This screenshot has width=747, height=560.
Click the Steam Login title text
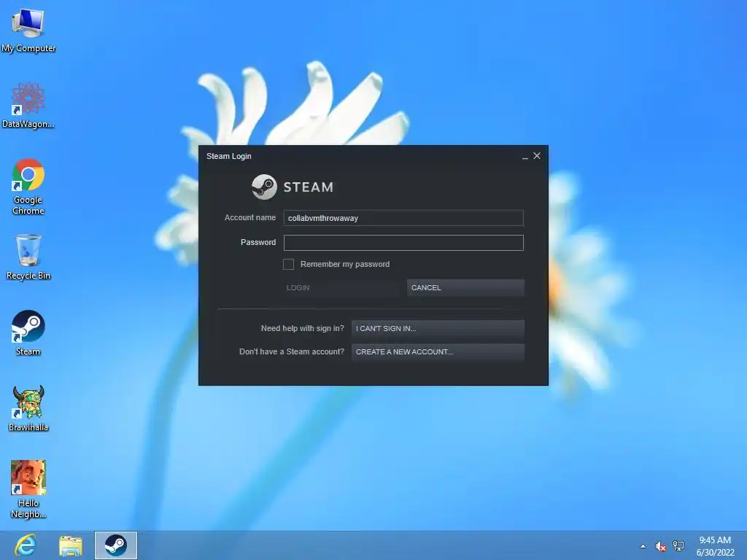(228, 156)
